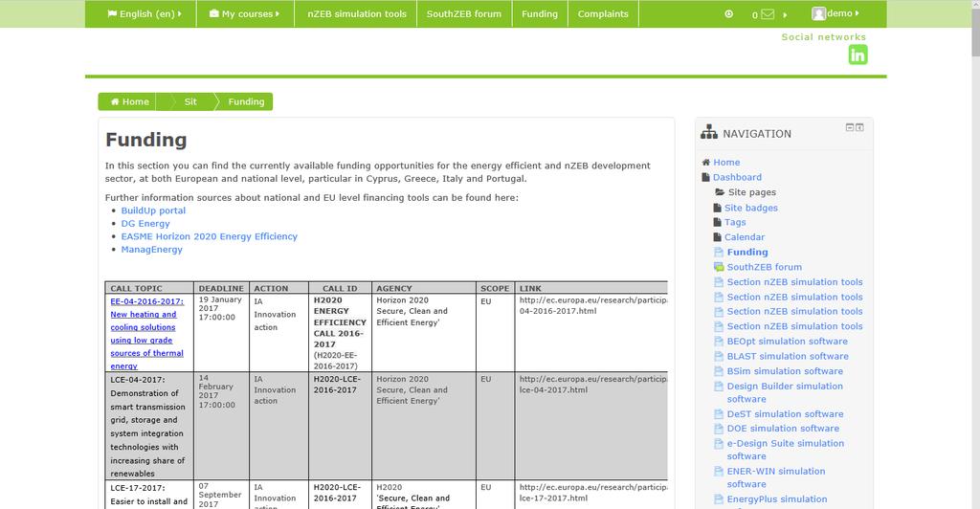
Task: Open messages via the envelope icon
Action: click(768, 13)
